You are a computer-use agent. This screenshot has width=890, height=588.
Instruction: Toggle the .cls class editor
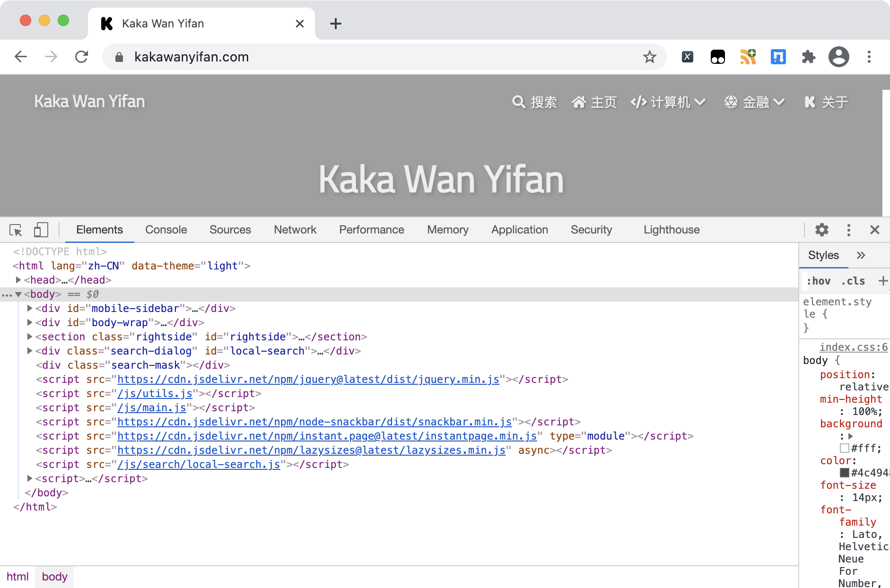click(x=853, y=281)
